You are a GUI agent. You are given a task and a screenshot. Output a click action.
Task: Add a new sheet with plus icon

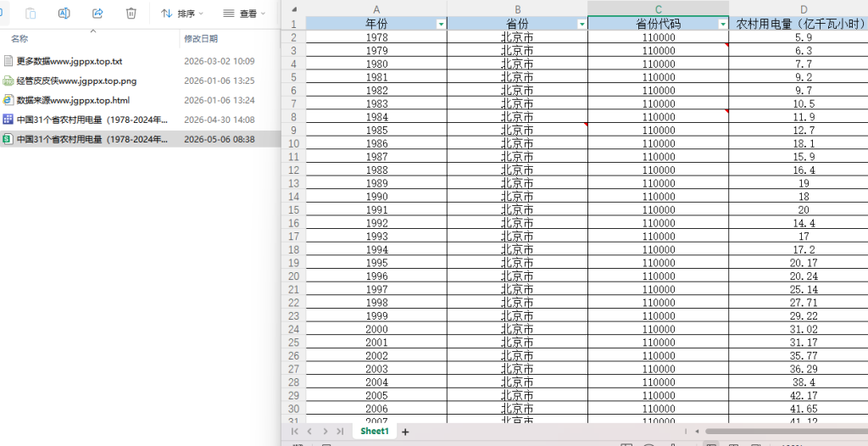click(x=405, y=432)
